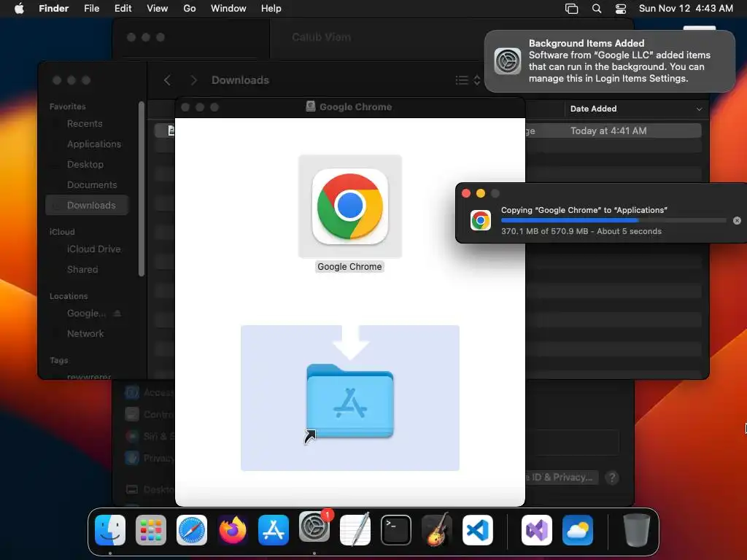The height and width of the screenshot is (560, 747).
Task: Select Shared in Finder sidebar
Action: (x=82, y=270)
